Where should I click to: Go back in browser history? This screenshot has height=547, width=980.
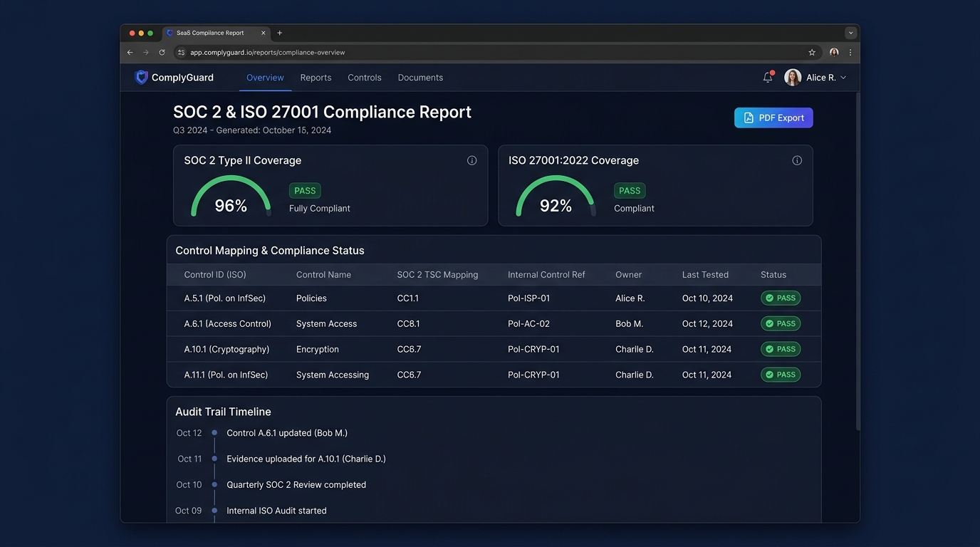tap(130, 52)
